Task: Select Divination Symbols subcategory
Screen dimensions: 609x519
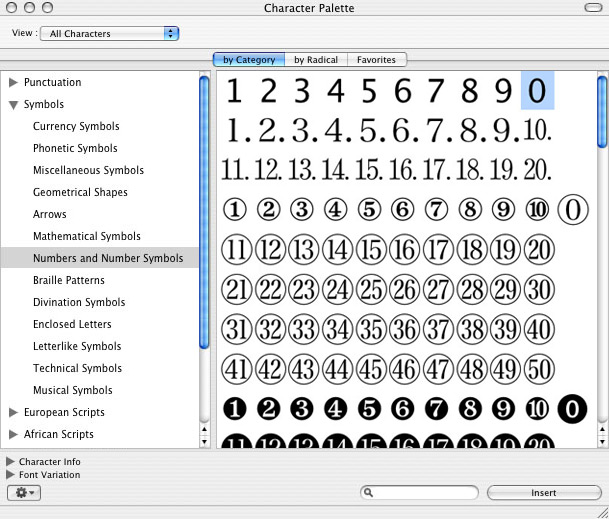Action: [x=79, y=302]
